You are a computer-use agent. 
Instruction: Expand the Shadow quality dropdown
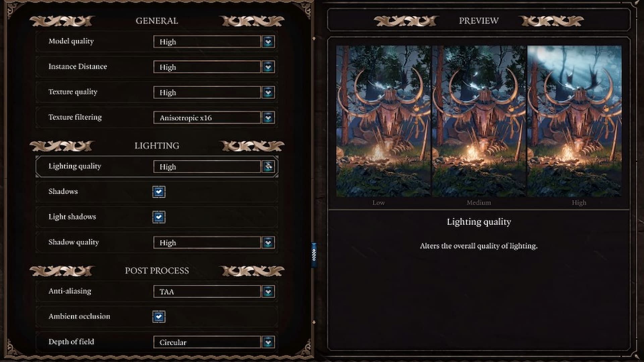coord(268,243)
